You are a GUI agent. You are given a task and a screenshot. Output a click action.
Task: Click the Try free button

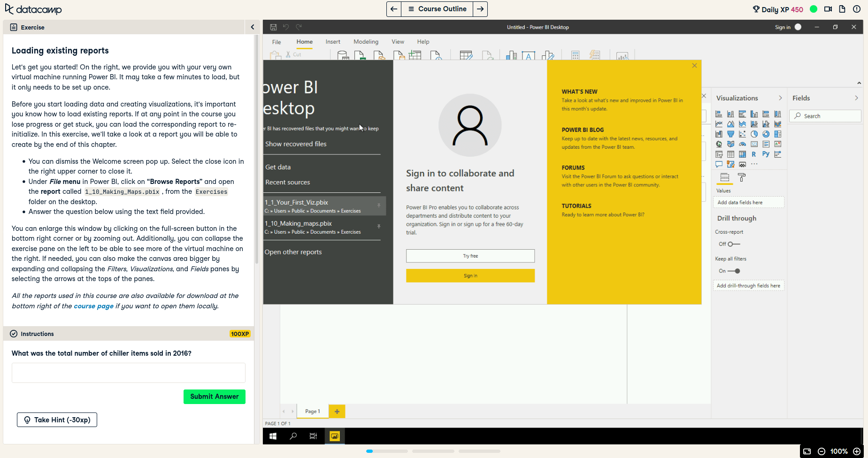coord(470,256)
